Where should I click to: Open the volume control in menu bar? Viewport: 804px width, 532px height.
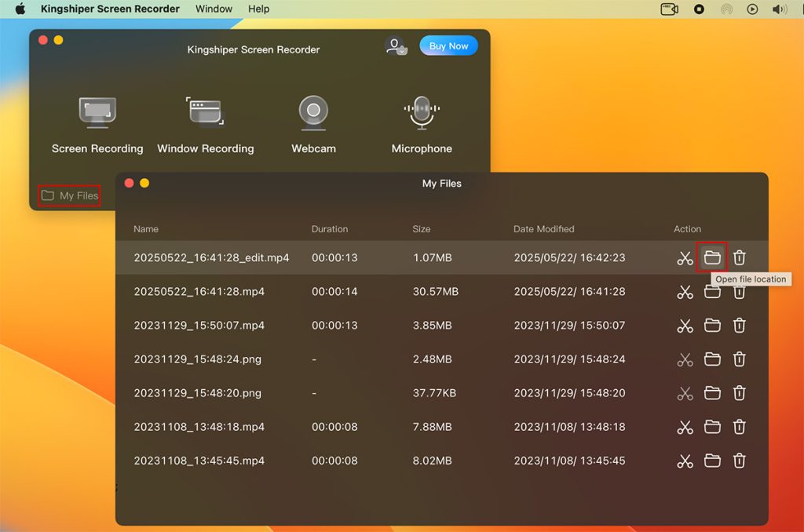(x=780, y=9)
